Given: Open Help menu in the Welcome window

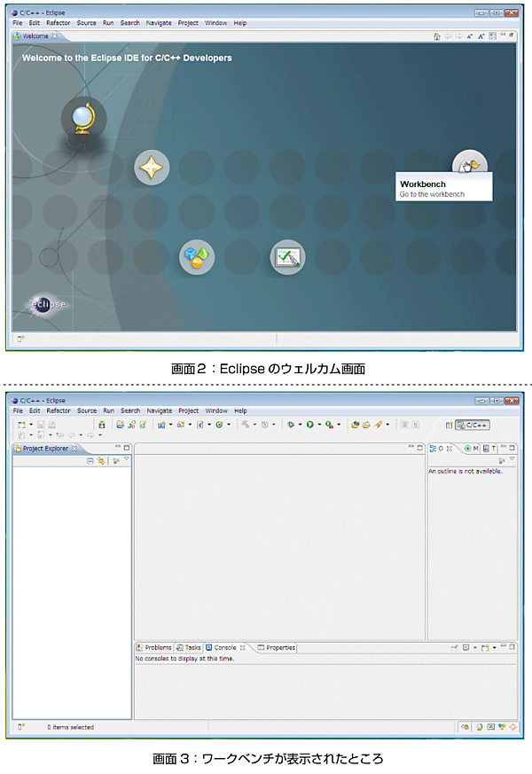Looking at the screenshot, I should click(x=240, y=23).
